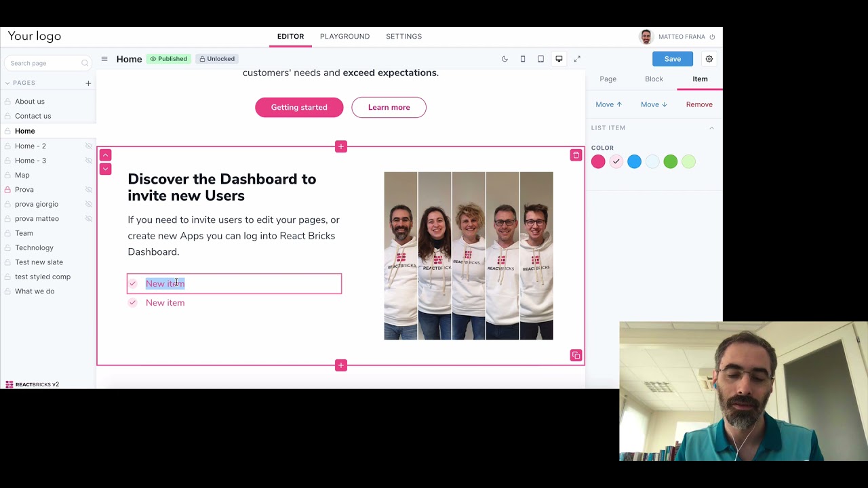Click Move up in the Item panel
Screen dimensions: 868x488
tap(609, 104)
